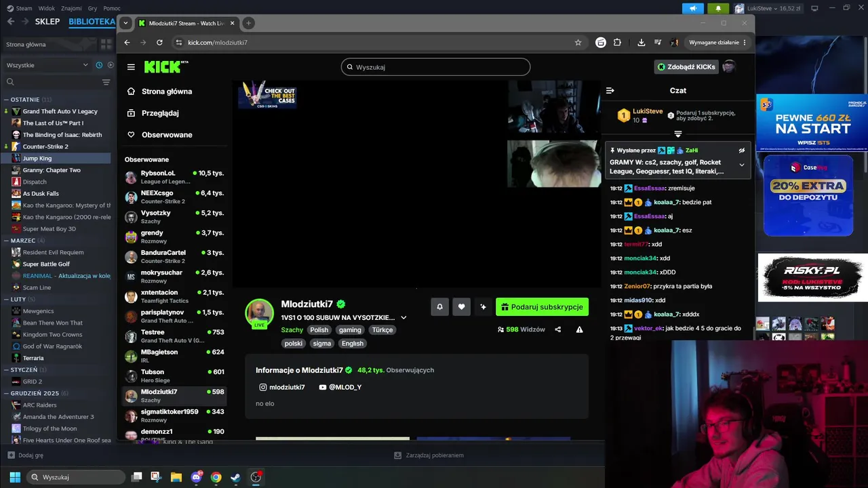Toggle stream notifications bell
The width and height of the screenshot is (868, 488).
439,307
